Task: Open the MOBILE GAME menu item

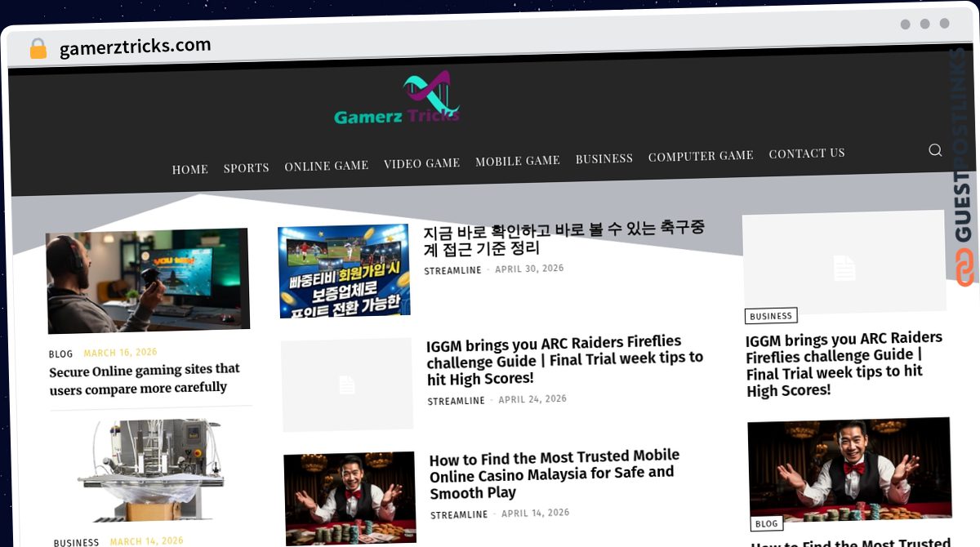Action: [518, 161]
